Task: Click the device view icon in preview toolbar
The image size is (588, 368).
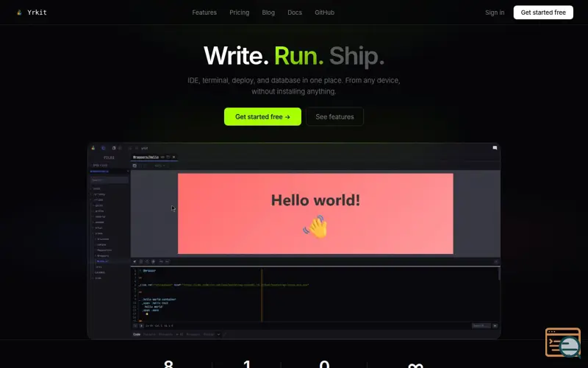Action: (135, 166)
